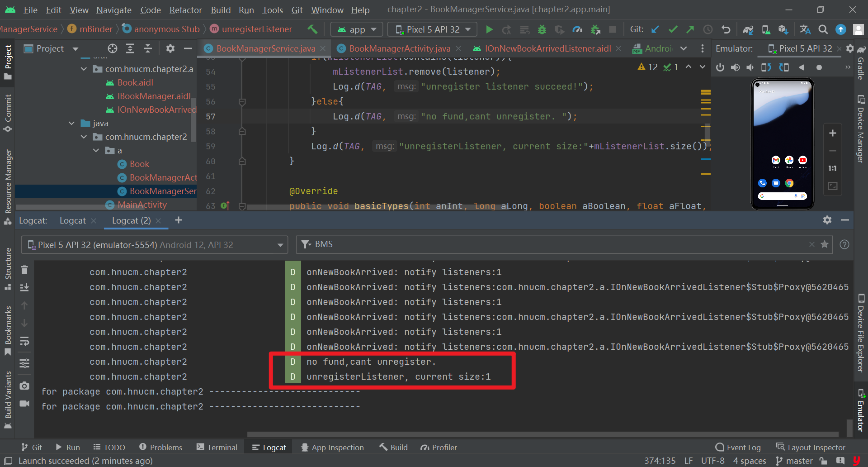Attach debugger to Android process
This screenshot has height=467, width=868.
pyautogui.click(x=595, y=29)
